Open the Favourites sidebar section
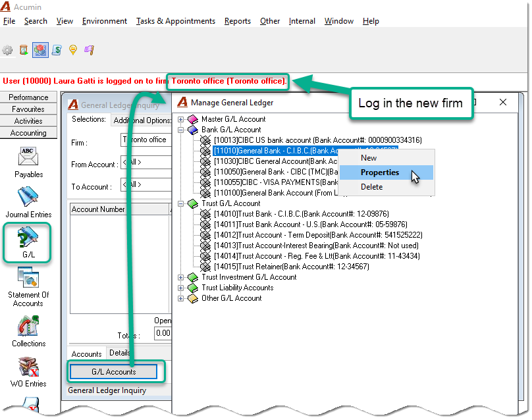This screenshot has width=532, height=420. [x=28, y=109]
